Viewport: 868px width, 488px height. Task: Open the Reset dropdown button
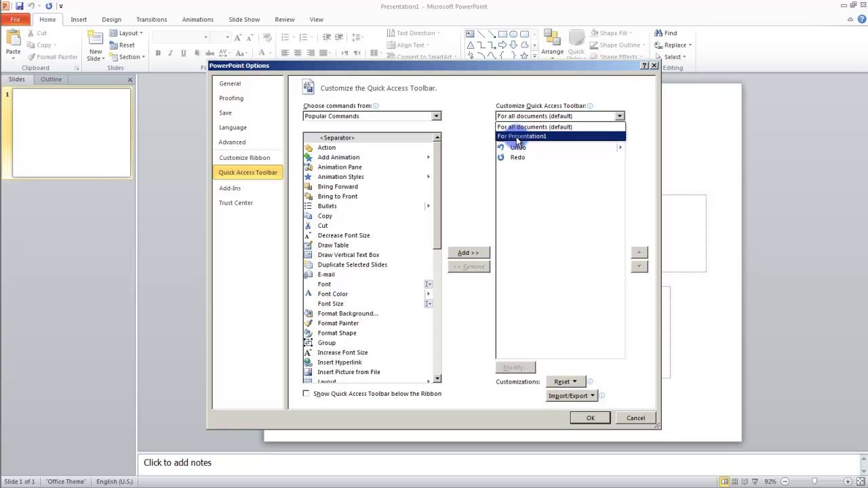(x=566, y=382)
